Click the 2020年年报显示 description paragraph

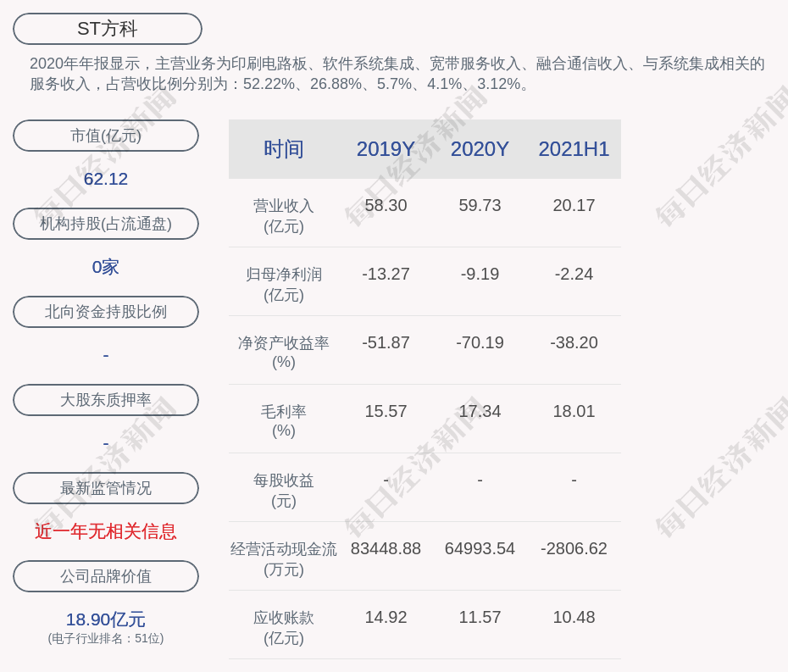point(397,74)
